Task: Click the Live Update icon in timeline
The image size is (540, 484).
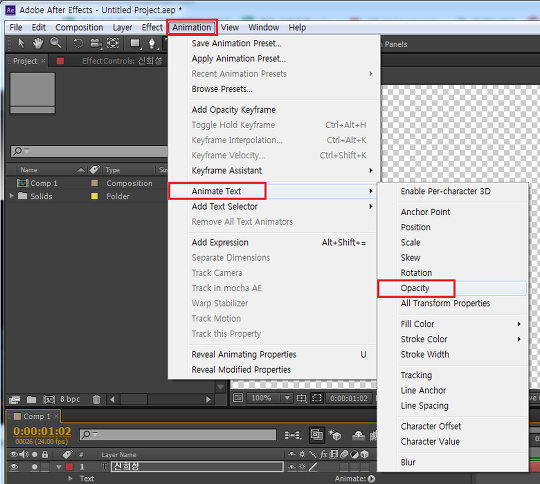Action: click(317, 435)
